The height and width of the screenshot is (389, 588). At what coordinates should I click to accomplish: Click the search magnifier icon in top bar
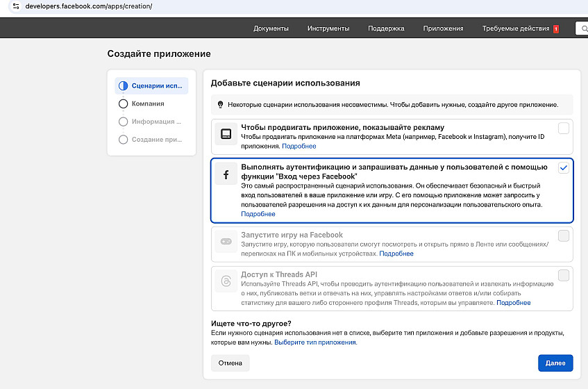point(585,28)
